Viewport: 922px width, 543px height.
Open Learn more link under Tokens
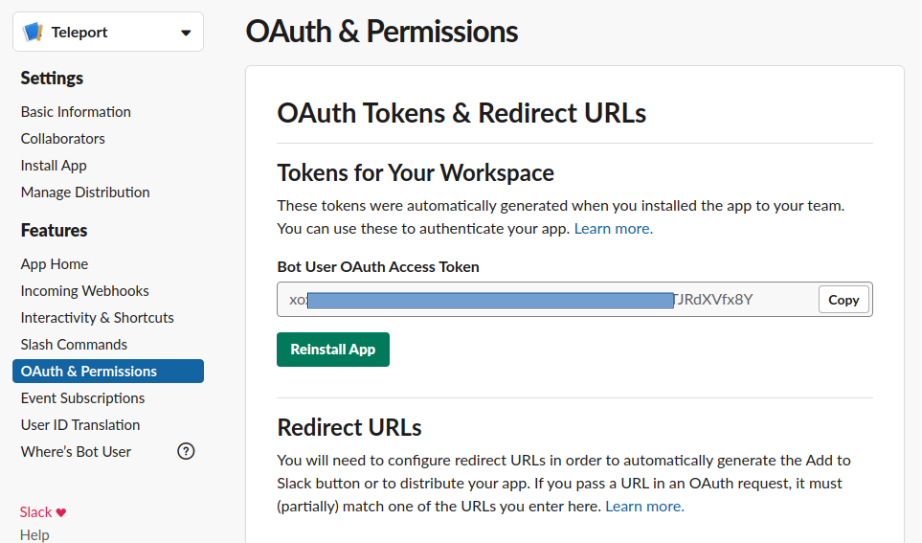[613, 229]
